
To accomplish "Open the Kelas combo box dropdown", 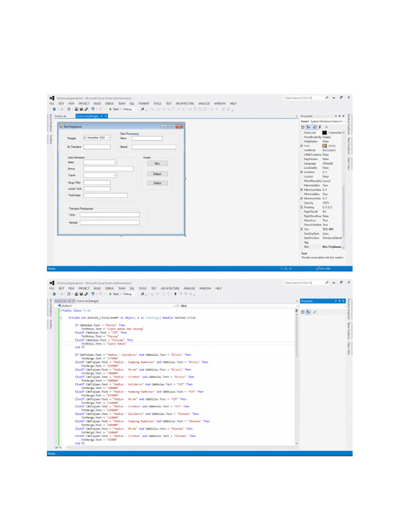I will [x=115, y=163].
